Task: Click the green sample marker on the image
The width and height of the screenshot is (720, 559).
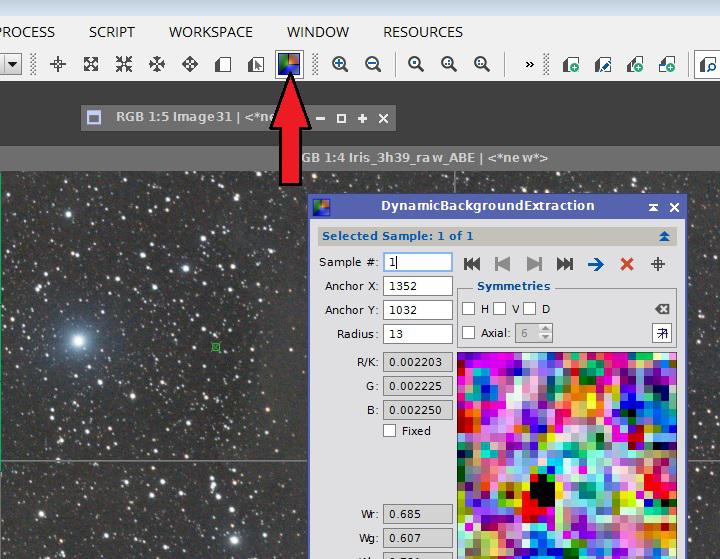Action: point(216,347)
